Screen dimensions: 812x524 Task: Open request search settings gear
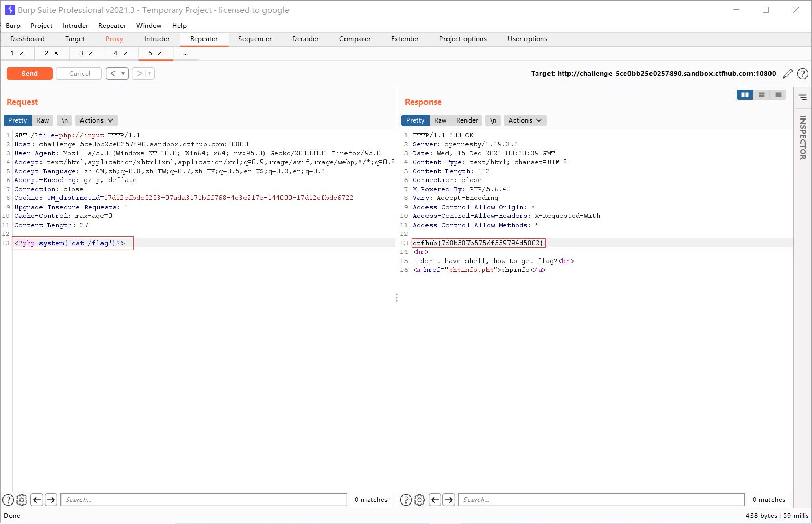point(22,500)
